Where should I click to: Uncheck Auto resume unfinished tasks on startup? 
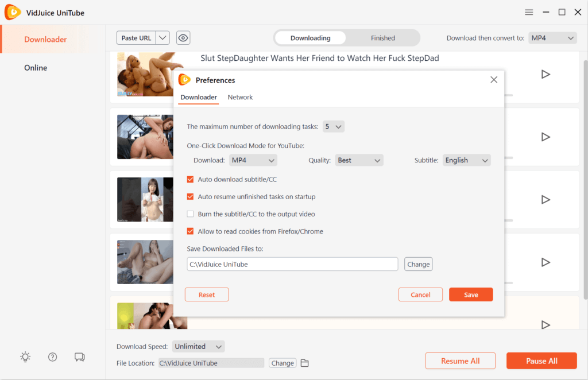click(x=191, y=197)
